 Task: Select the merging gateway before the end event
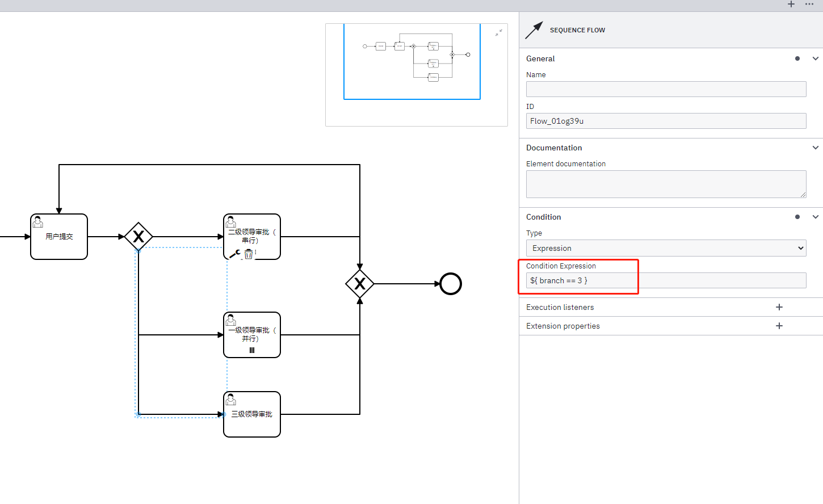click(360, 284)
